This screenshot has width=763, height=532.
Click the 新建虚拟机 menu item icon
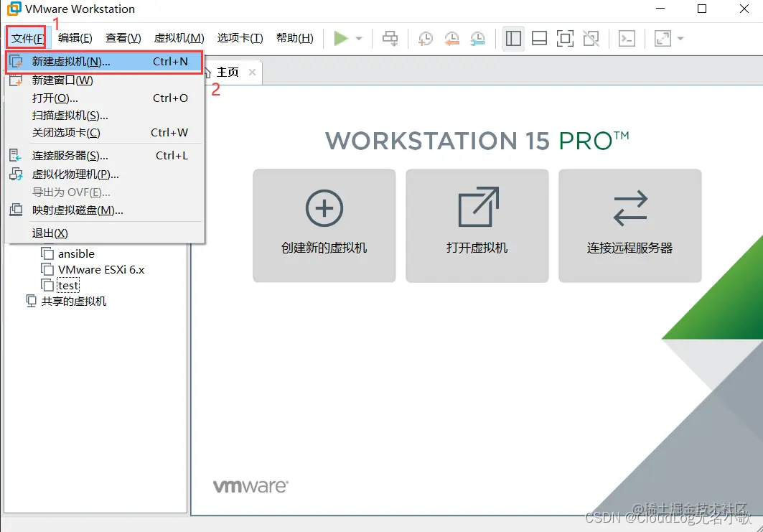[16, 62]
